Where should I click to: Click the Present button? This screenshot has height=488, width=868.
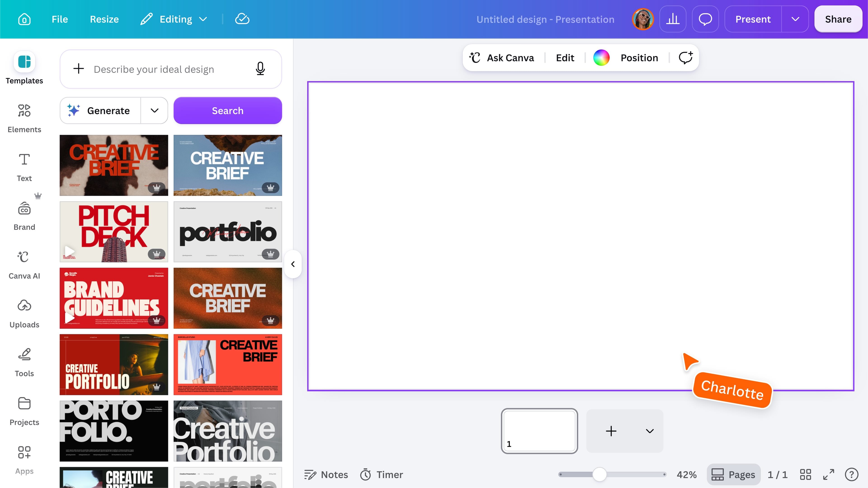(753, 19)
